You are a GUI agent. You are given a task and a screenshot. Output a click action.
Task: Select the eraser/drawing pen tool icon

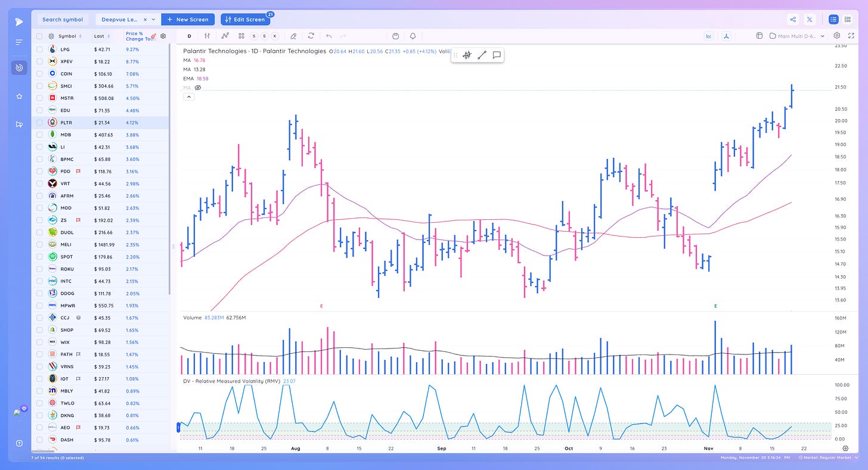293,36
